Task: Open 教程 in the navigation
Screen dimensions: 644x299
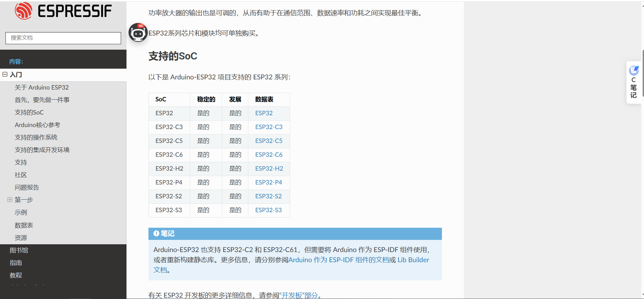Action: click(16, 275)
